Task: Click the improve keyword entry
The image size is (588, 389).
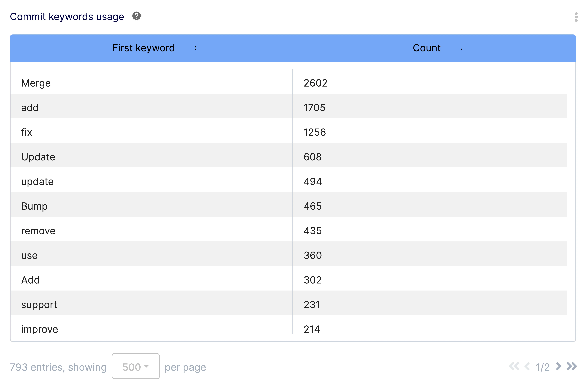Action: point(39,329)
